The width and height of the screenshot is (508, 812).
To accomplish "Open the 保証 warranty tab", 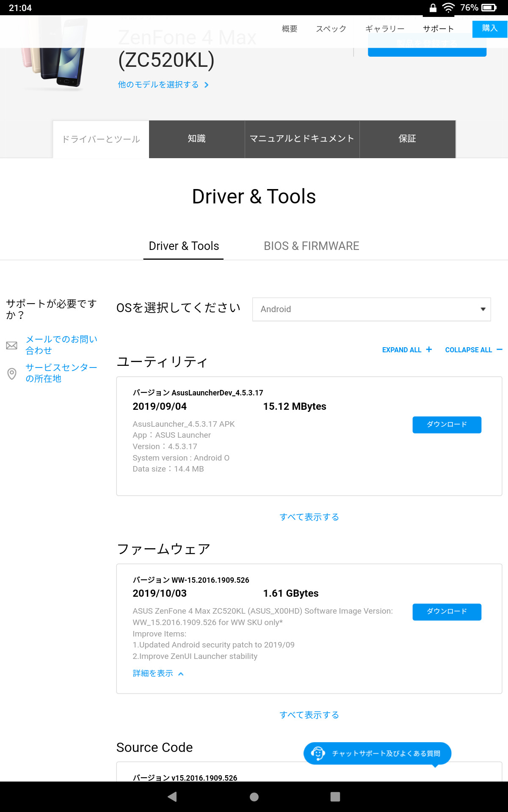I will (407, 139).
